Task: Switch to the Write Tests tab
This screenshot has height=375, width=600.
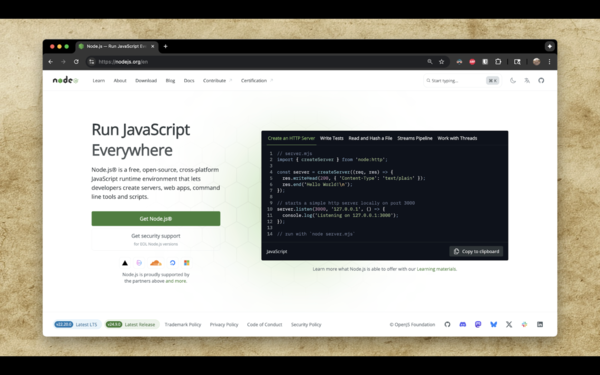Action: point(331,138)
